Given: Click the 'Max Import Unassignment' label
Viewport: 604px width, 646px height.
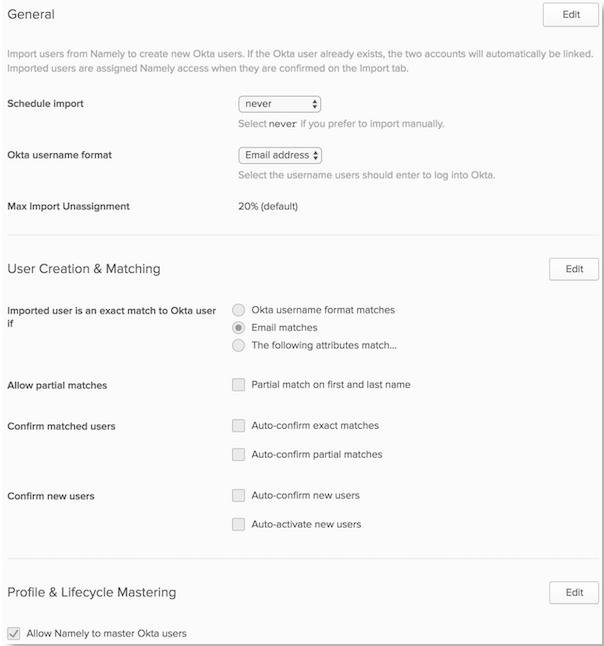Looking at the screenshot, I should (x=68, y=207).
